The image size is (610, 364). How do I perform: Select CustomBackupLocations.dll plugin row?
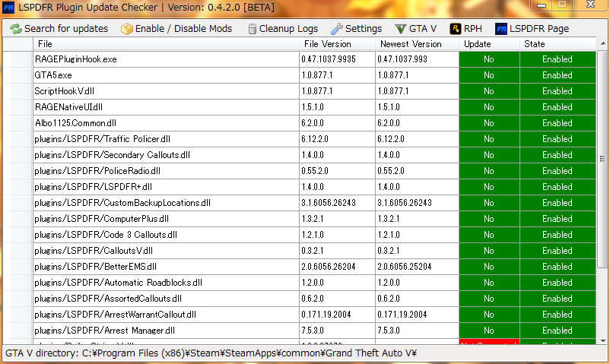pyautogui.click(x=299, y=203)
